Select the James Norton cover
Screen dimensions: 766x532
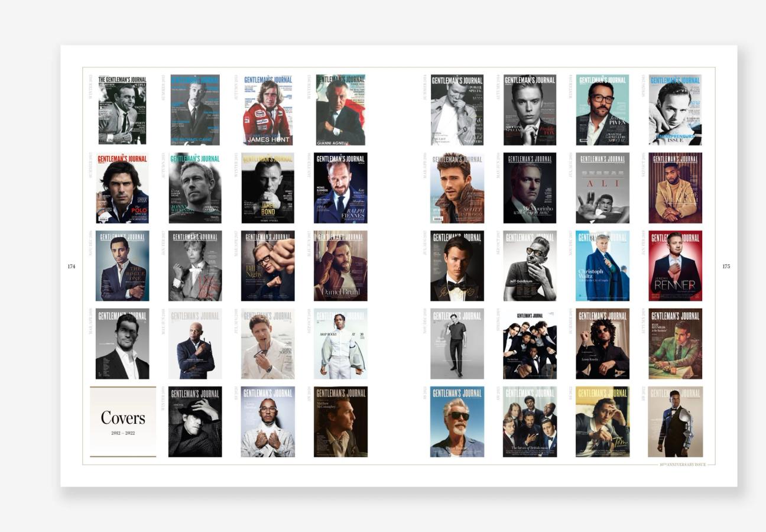[268, 343]
